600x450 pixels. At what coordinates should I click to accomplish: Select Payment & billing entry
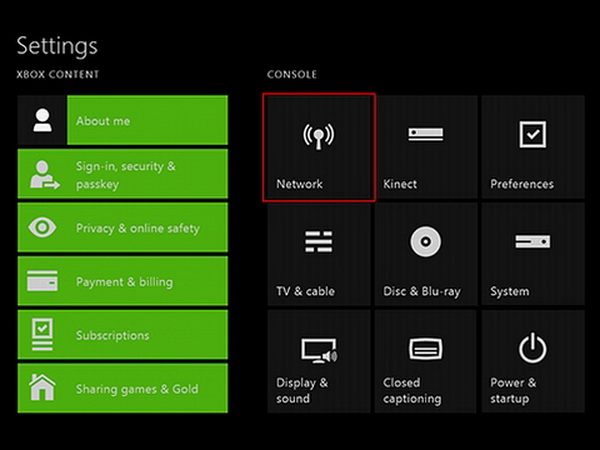coord(123,281)
